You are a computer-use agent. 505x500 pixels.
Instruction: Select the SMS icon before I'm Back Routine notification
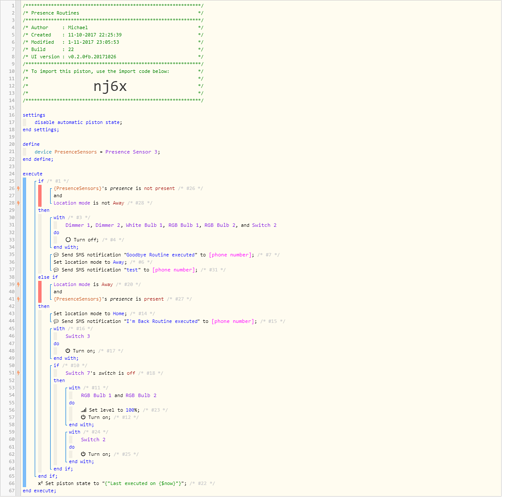(x=56, y=321)
